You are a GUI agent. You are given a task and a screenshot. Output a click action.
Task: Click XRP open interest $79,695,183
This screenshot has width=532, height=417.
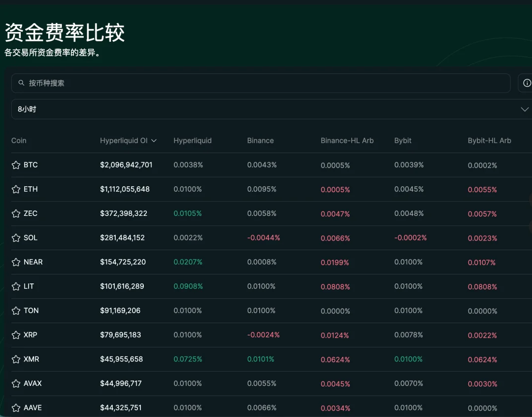pyautogui.click(x=121, y=335)
